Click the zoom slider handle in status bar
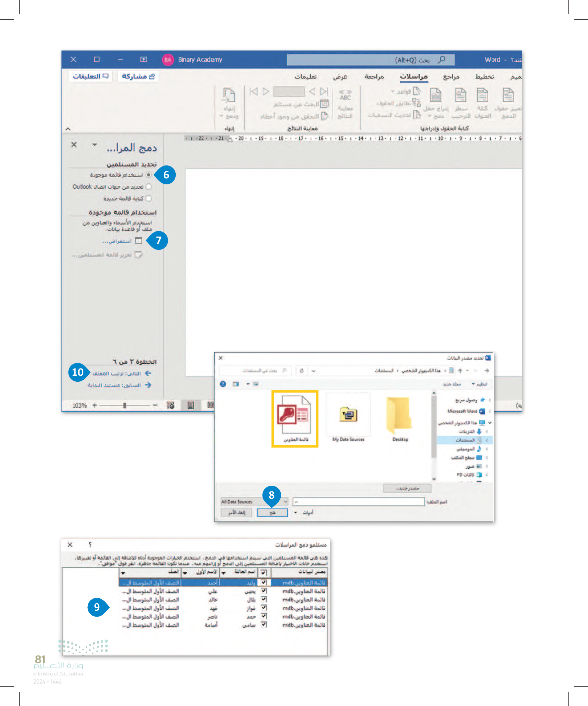Screen dimensions: 588x706 pos(125,405)
